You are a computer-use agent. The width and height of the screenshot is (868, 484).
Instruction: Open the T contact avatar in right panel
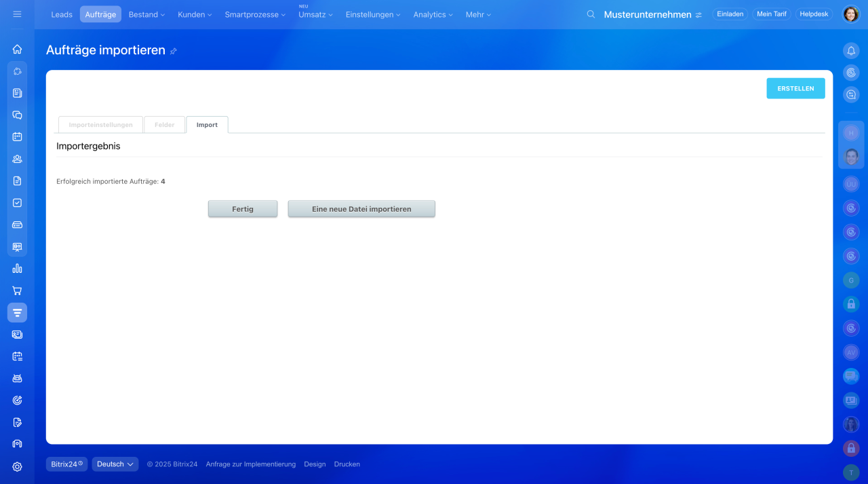851,472
